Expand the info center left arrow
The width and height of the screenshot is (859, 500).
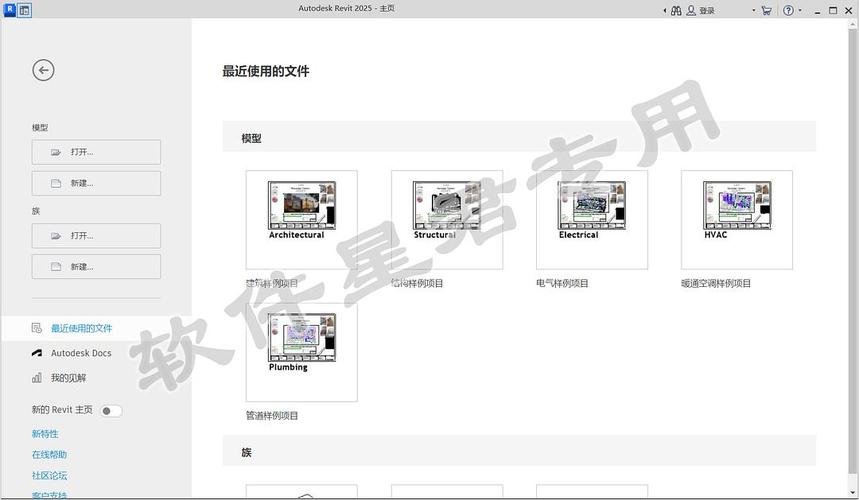pos(665,10)
